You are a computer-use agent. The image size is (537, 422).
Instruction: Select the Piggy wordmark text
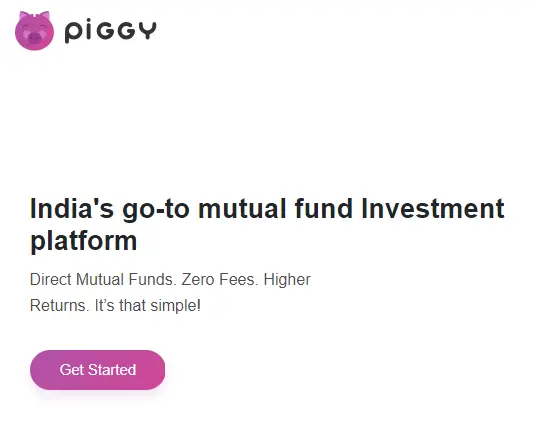pyautogui.click(x=111, y=32)
